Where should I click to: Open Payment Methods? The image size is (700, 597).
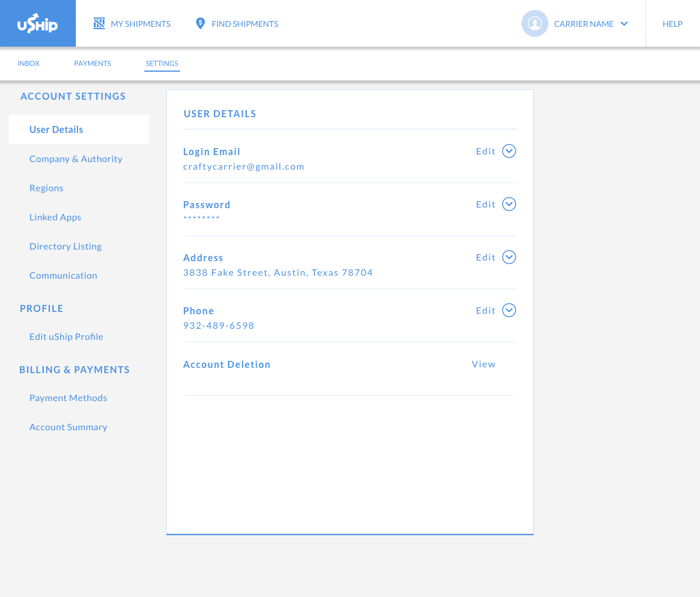[x=68, y=398]
